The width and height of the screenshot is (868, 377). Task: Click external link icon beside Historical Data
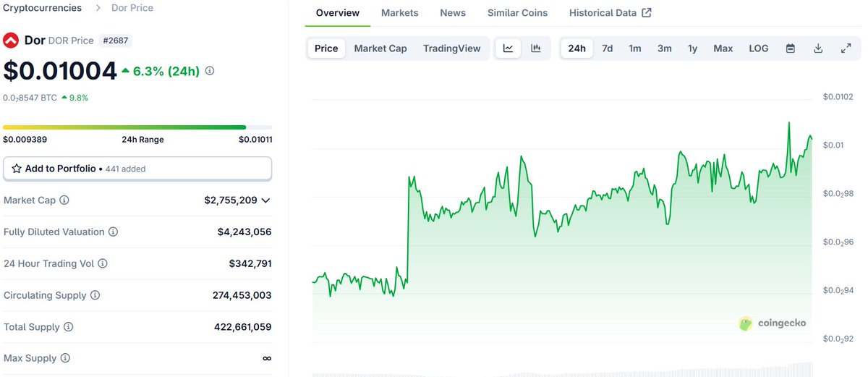[647, 13]
